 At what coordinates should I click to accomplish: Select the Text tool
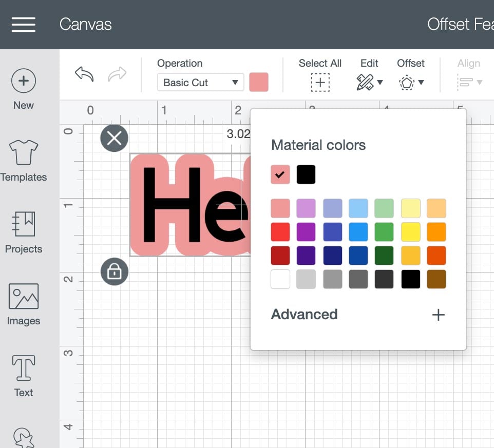[24, 376]
